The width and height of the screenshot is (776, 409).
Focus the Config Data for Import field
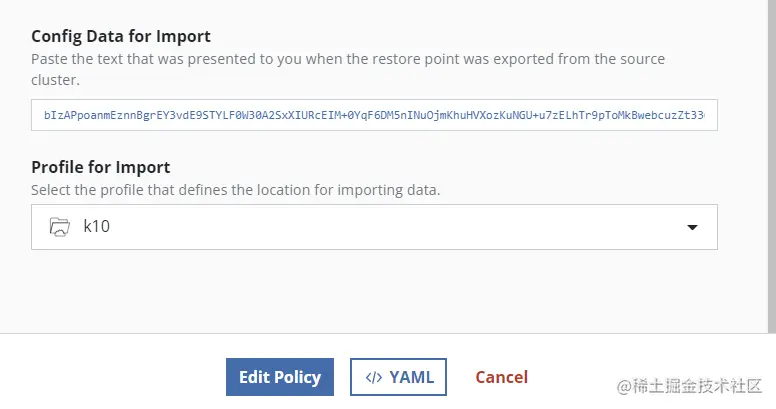374,116
